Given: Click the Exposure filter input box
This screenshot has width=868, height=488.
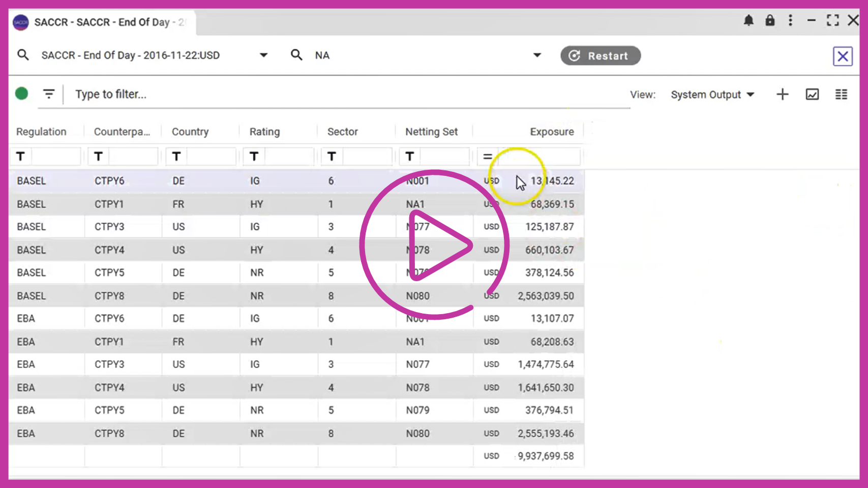Looking at the screenshot, I should coord(538,156).
